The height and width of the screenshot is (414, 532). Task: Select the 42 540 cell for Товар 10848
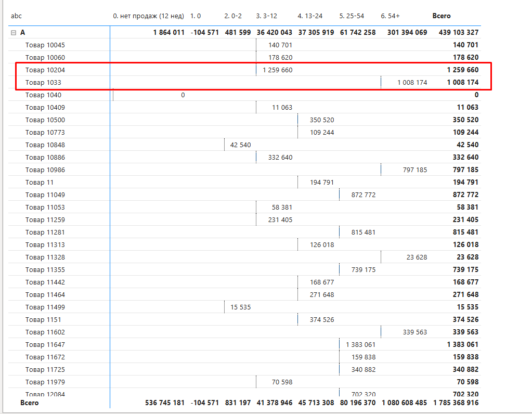[240, 145]
